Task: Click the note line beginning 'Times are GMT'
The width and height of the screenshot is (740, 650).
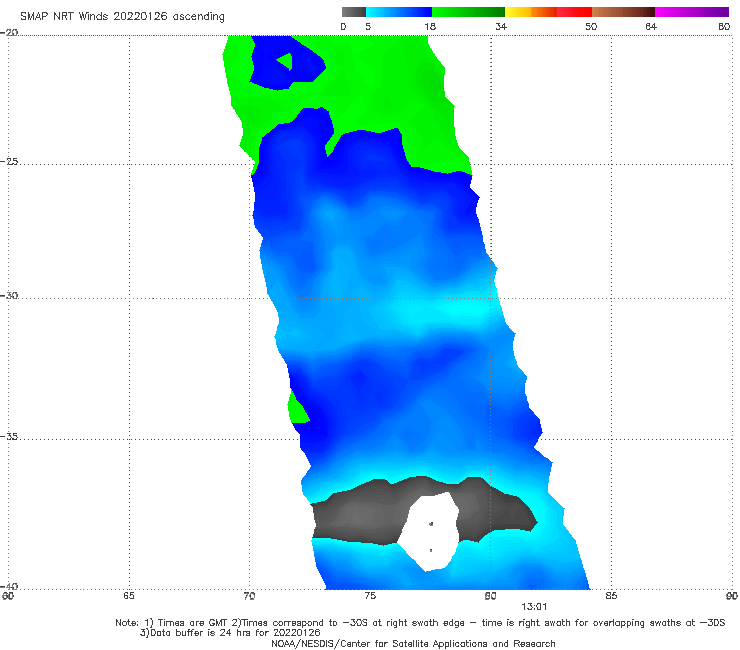Action: coord(420,622)
